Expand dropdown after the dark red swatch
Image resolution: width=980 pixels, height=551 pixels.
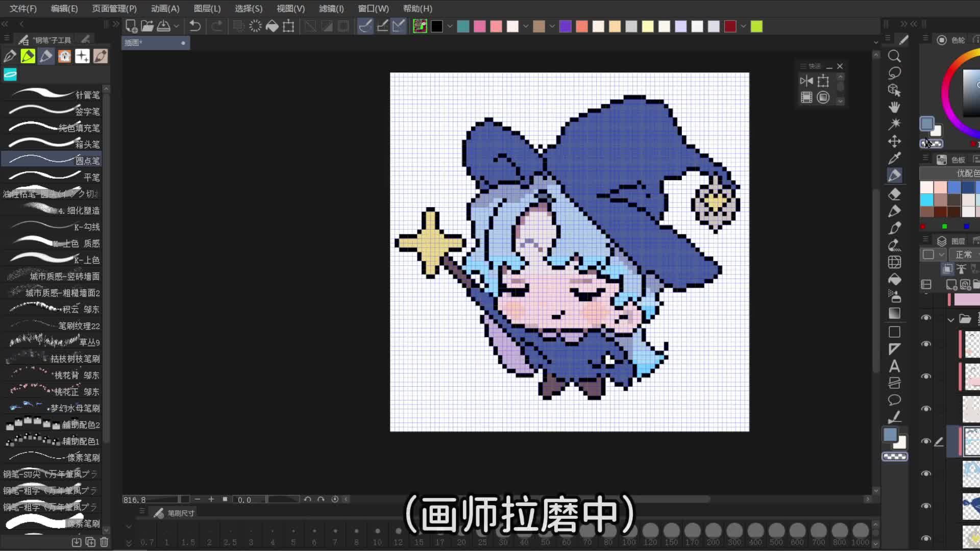[743, 26]
